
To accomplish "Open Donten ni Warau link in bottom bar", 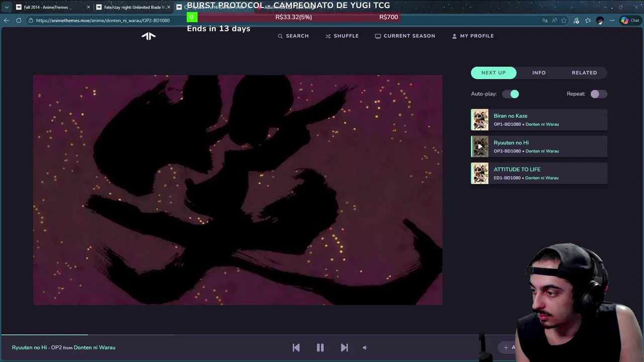I will pos(95,347).
